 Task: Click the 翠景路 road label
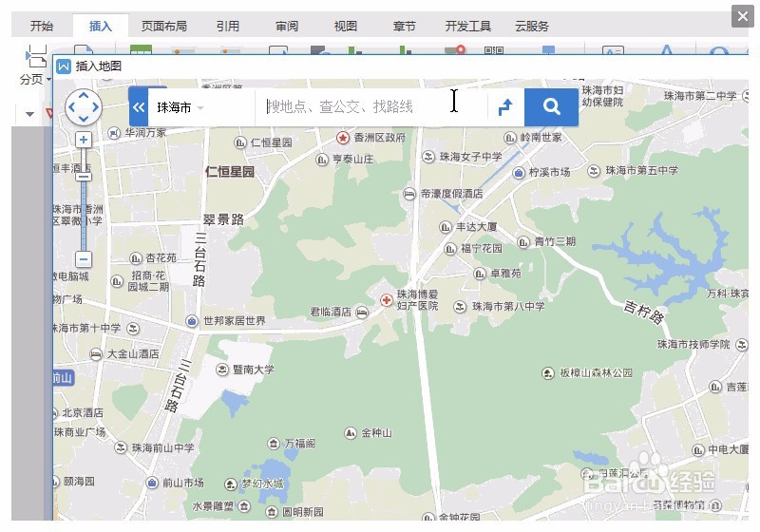223,219
